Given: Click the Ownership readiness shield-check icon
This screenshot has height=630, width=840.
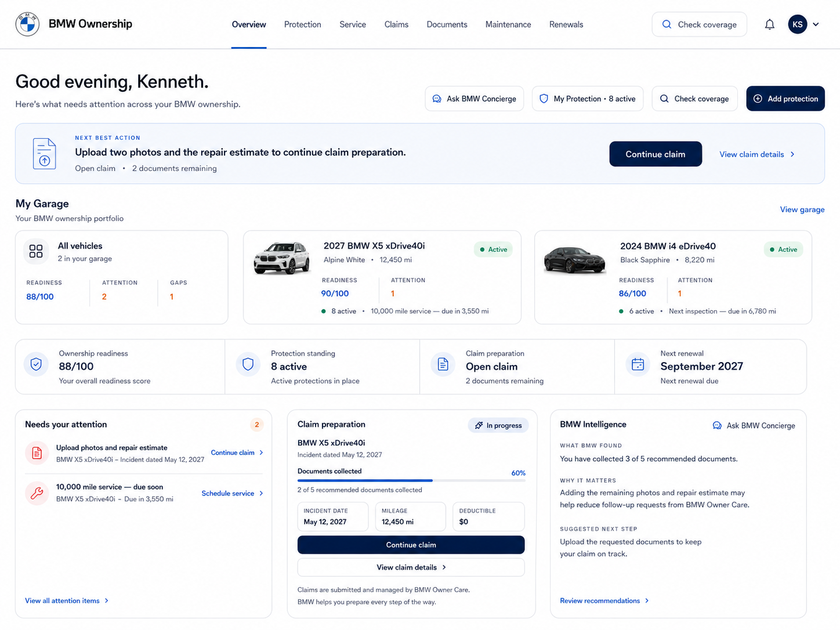Looking at the screenshot, I should [36, 364].
